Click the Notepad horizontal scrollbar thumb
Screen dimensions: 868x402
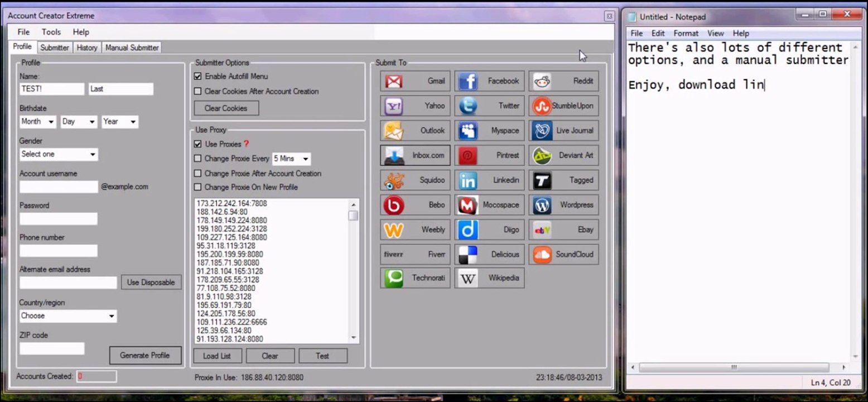click(734, 368)
